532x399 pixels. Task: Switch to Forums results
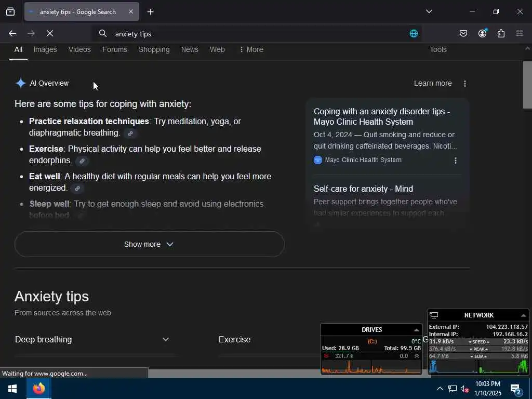click(115, 49)
